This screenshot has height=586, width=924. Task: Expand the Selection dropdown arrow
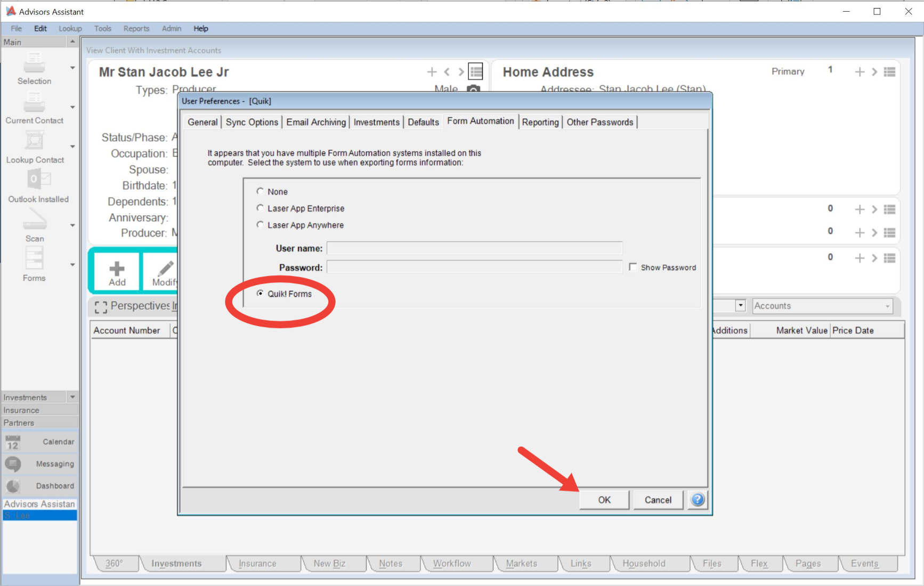point(72,68)
